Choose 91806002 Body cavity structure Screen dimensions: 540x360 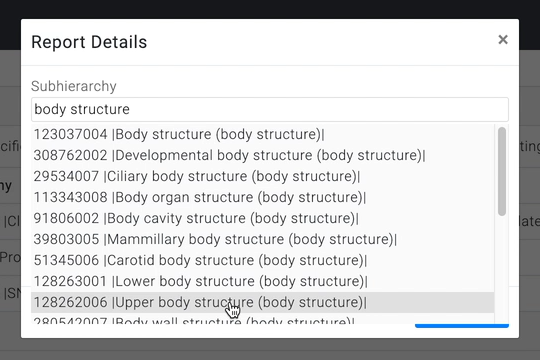pyautogui.click(x=263, y=218)
